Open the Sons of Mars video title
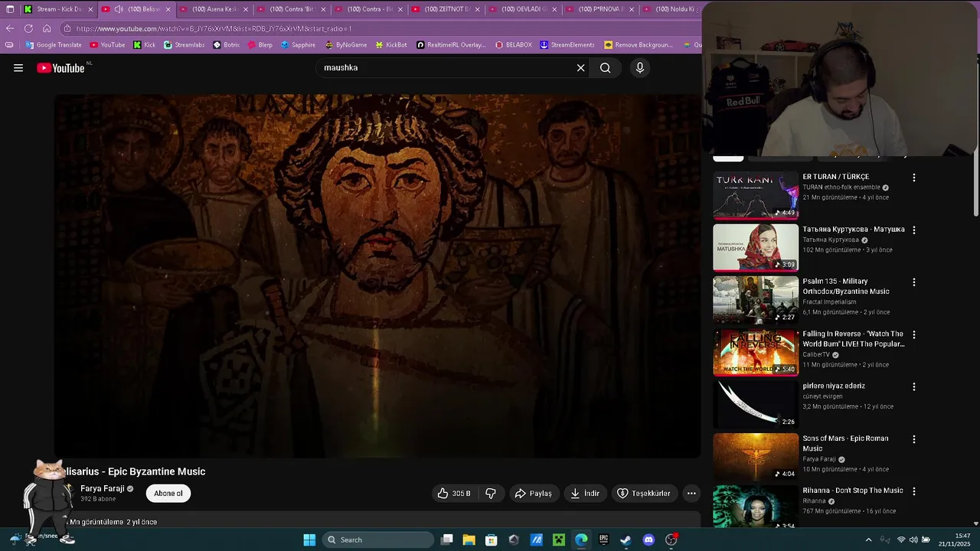The width and height of the screenshot is (980, 551). (x=845, y=444)
